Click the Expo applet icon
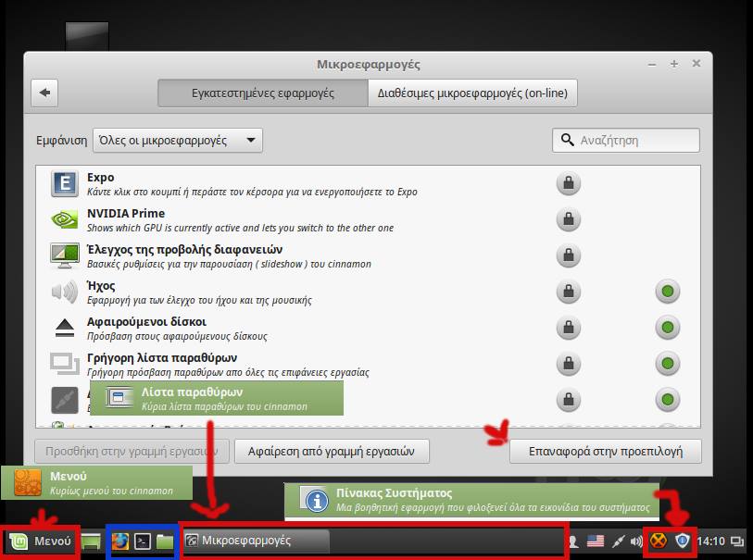This screenshot has height=560, width=753. [x=65, y=184]
